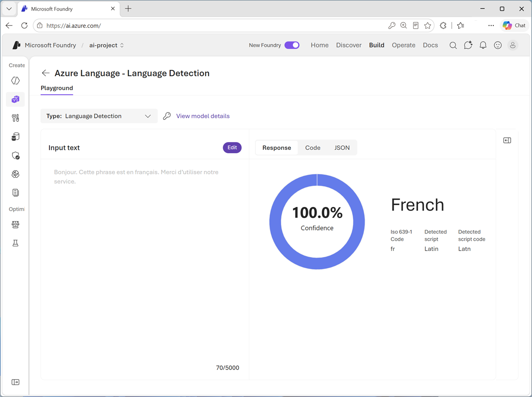Click the Input text heading
The image size is (532, 397).
[64, 148]
